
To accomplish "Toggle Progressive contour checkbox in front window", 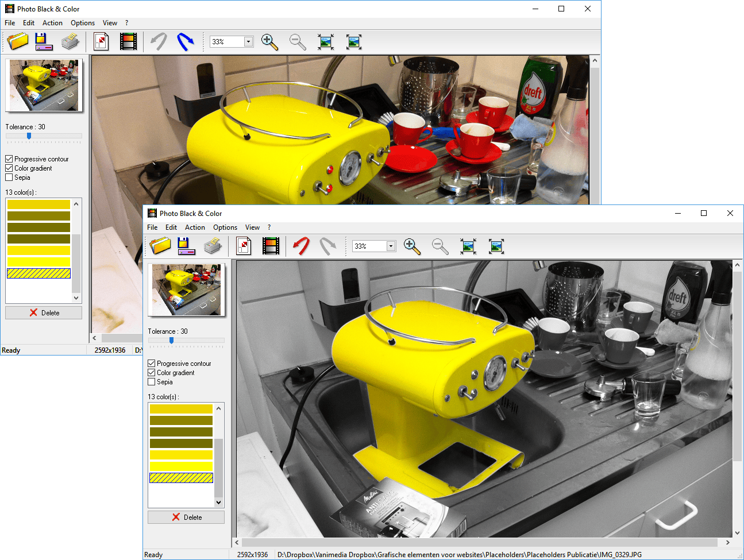I will coord(152,364).
